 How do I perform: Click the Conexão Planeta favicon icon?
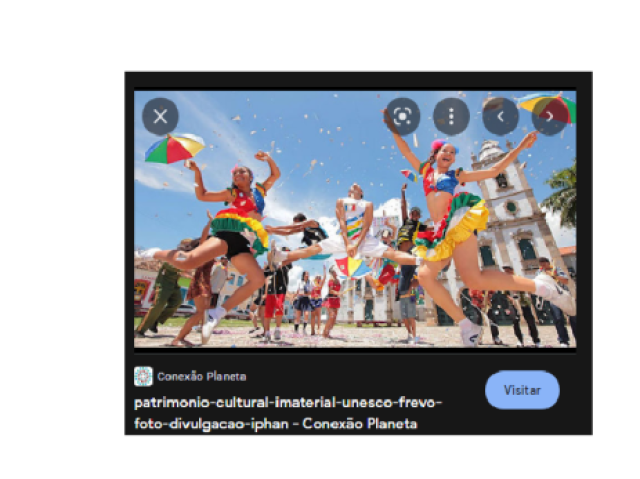pos(143,376)
